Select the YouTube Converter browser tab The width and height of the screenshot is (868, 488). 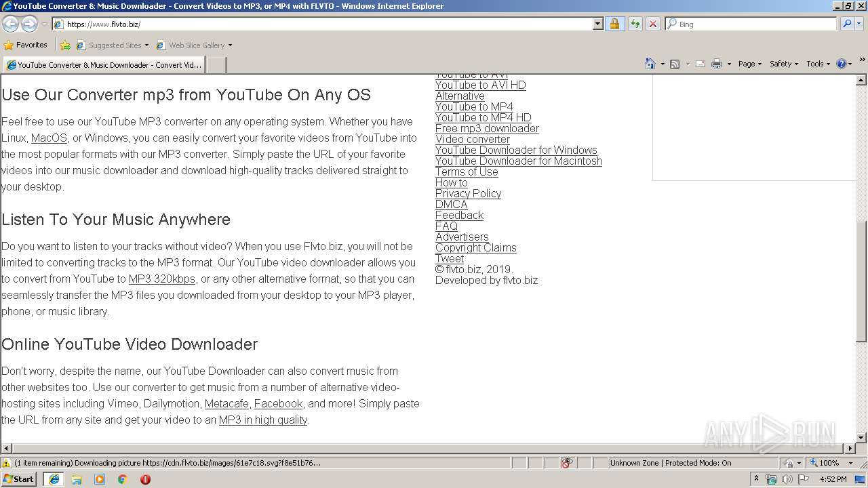pos(104,65)
